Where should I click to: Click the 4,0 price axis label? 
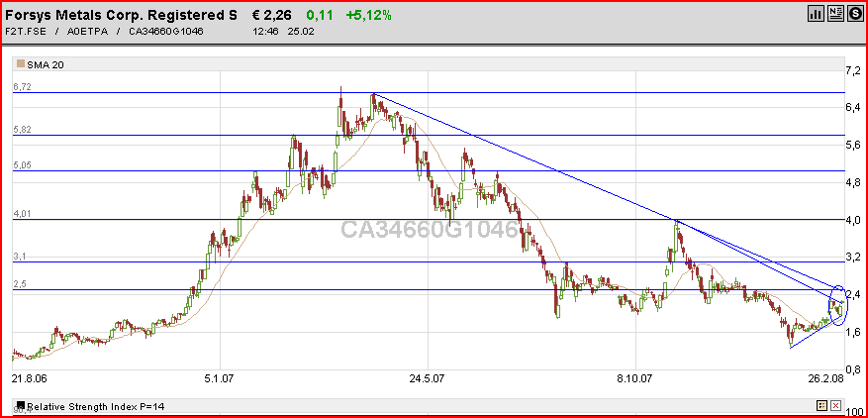(x=855, y=220)
